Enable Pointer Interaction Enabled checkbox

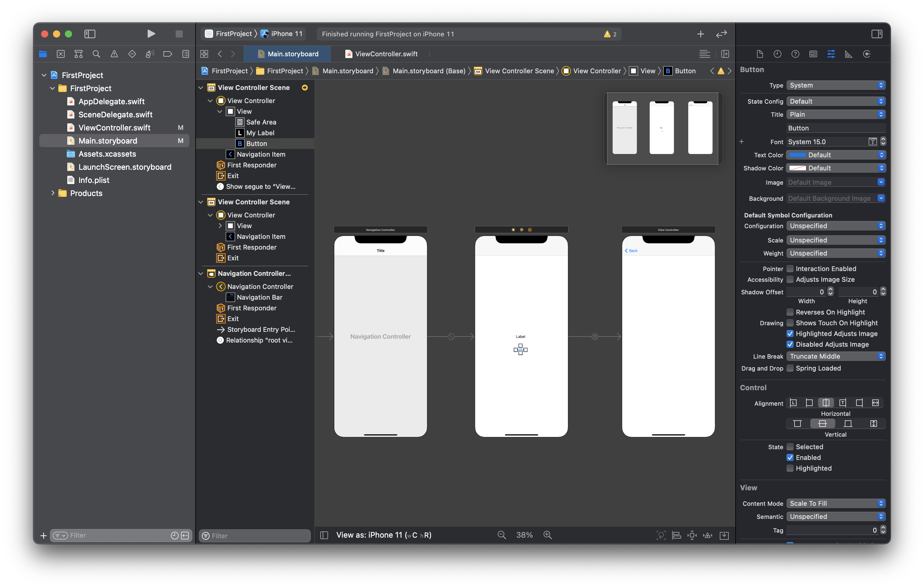(790, 268)
